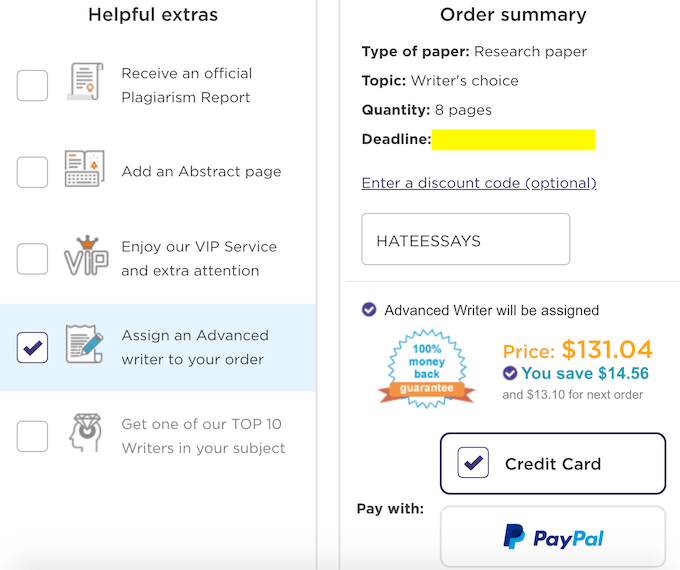
Task: Enable the Plagiarism Report checkbox
Action: pyautogui.click(x=32, y=86)
